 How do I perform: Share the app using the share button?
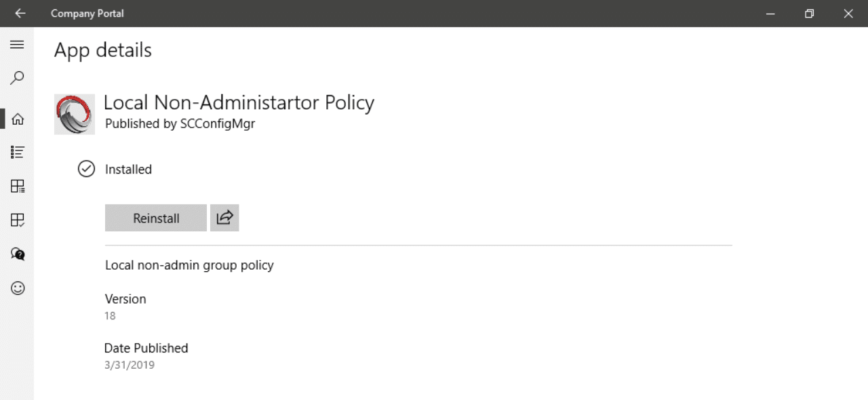(224, 218)
